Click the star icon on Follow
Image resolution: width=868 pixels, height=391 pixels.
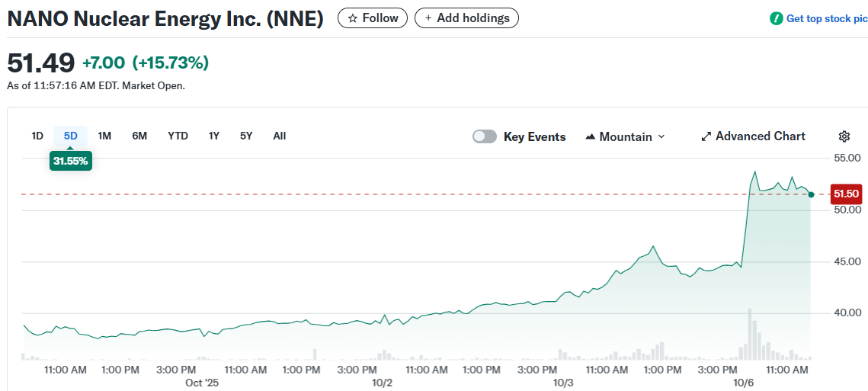click(352, 18)
